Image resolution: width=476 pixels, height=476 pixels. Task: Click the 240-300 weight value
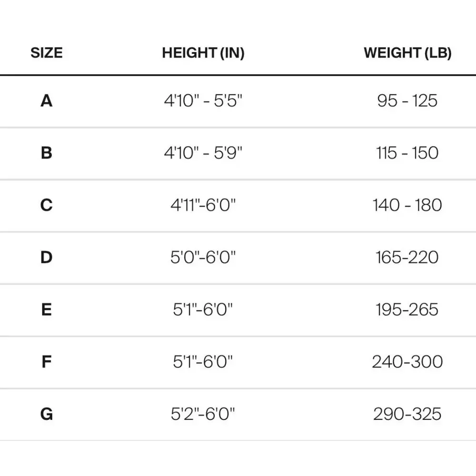tap(407, 362)
